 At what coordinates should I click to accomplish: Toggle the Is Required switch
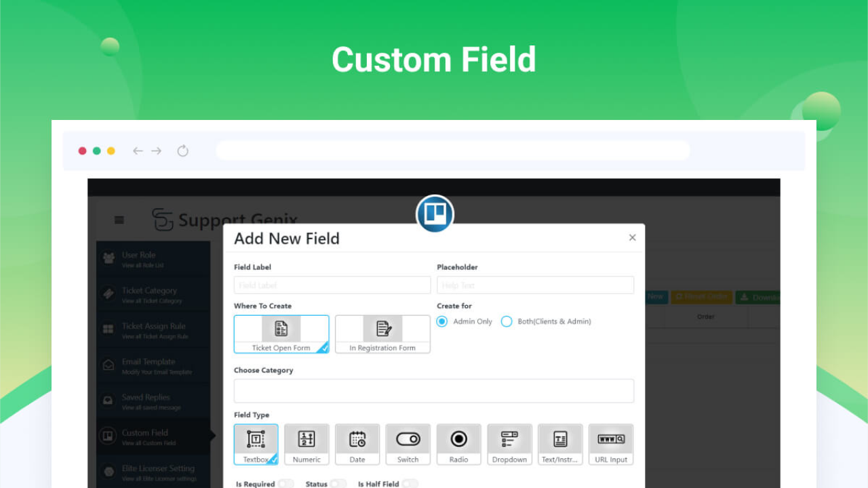285,484
